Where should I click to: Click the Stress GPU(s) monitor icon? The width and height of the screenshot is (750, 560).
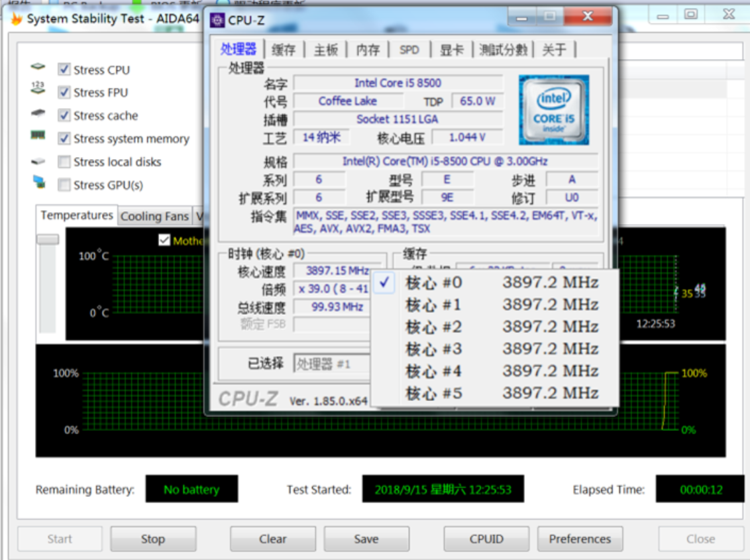coord(39,183)
